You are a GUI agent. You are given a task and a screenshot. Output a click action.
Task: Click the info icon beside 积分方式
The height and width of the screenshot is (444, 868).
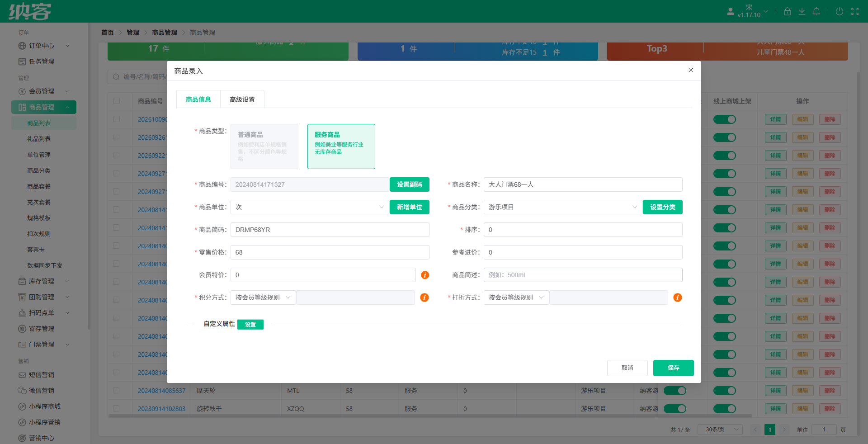pos(425,298)
